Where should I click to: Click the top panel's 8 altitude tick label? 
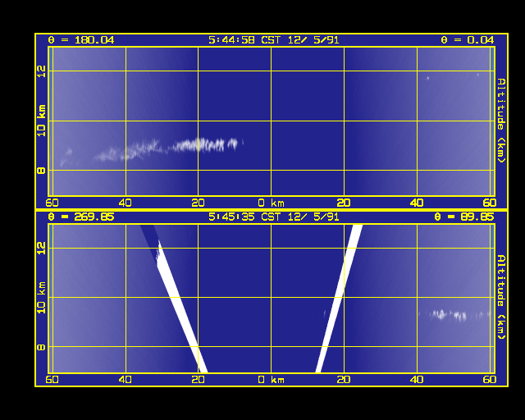pyautogui.click(x=41, y=171)
